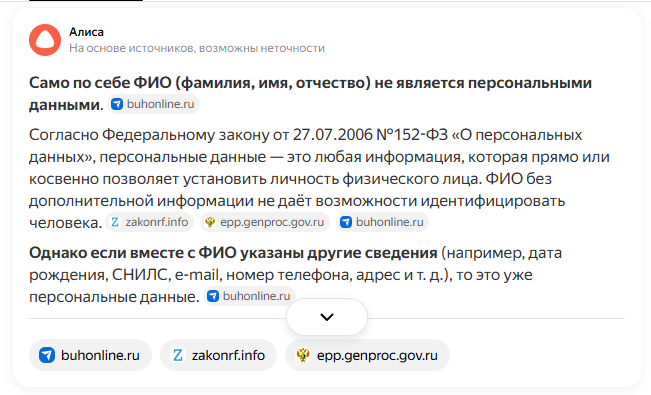Click the 'На основе источников, возможны неточности' disclaimer
This screenshot has height=395, width=651.
click(197, 48)
